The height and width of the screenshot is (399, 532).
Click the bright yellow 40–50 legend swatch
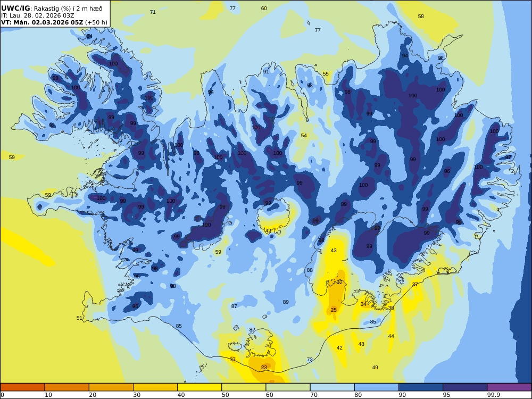click(199, 387)
